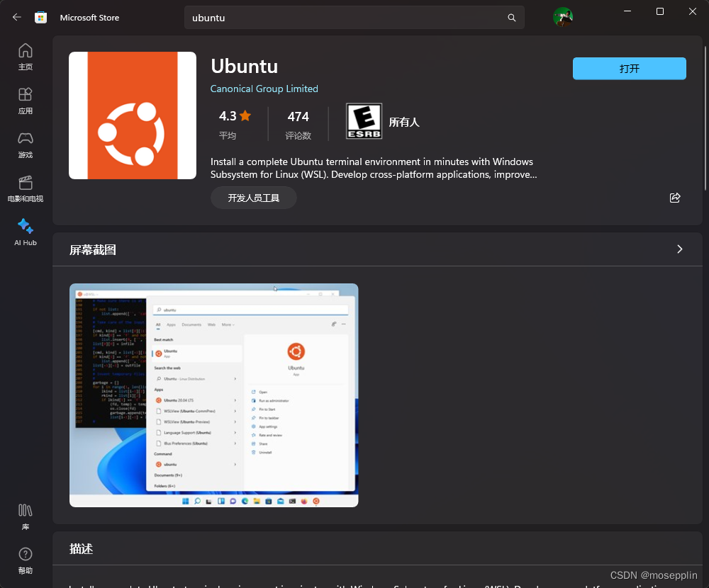
Task: Share the Ubuntu app page
Action: pyautogui.click(x=674, y=198)
